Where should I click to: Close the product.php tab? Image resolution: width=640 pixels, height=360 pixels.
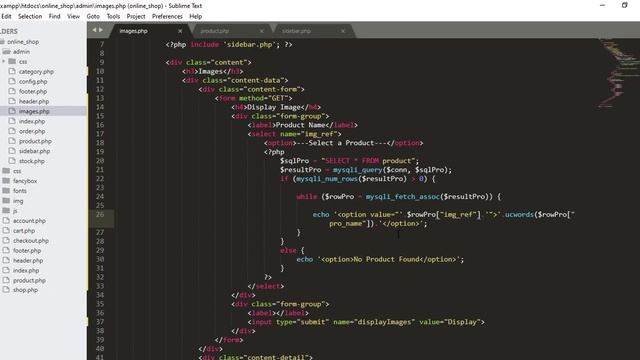pyautogui.click(x=262, y=31)
